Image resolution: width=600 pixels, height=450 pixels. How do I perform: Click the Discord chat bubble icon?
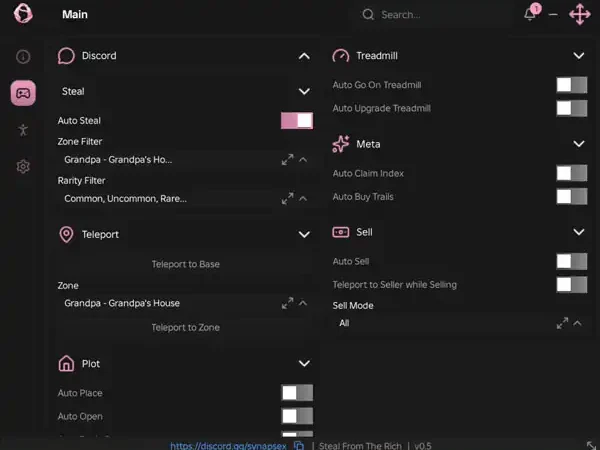point(66,56)
